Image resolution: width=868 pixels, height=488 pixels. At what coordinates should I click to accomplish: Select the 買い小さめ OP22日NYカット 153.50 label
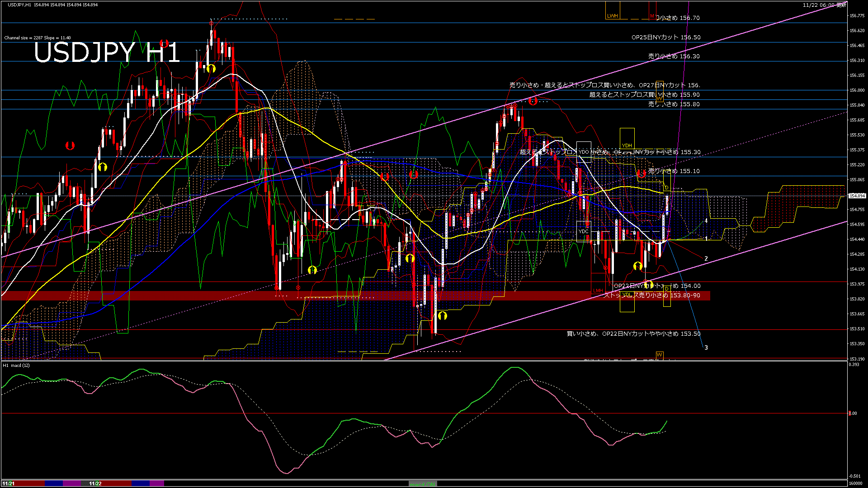(634, 334)
